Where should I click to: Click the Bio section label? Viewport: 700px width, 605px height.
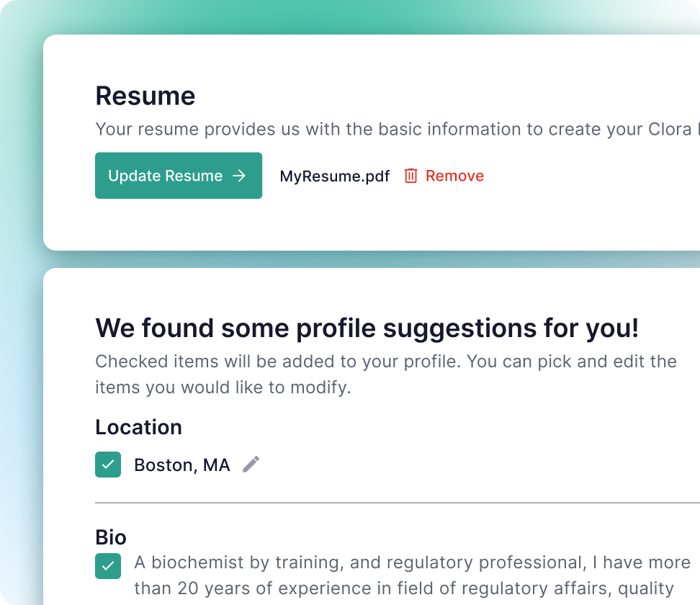pos(111,537)
